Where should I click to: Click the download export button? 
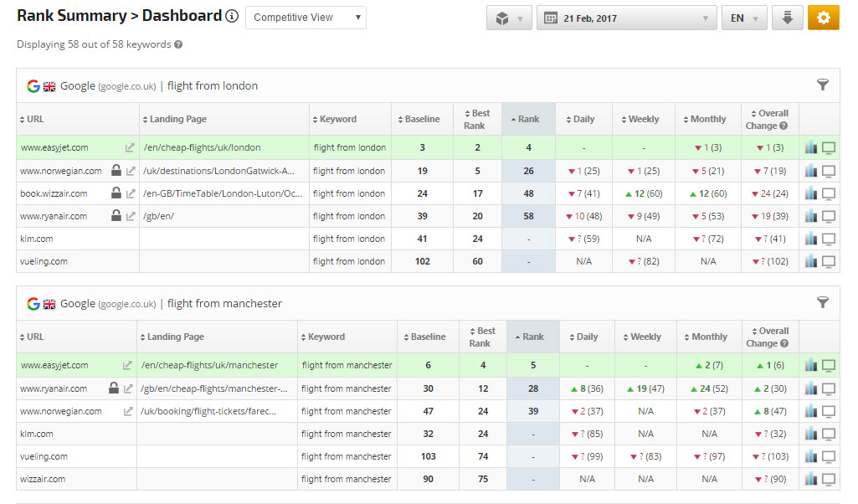pos(788,18)
